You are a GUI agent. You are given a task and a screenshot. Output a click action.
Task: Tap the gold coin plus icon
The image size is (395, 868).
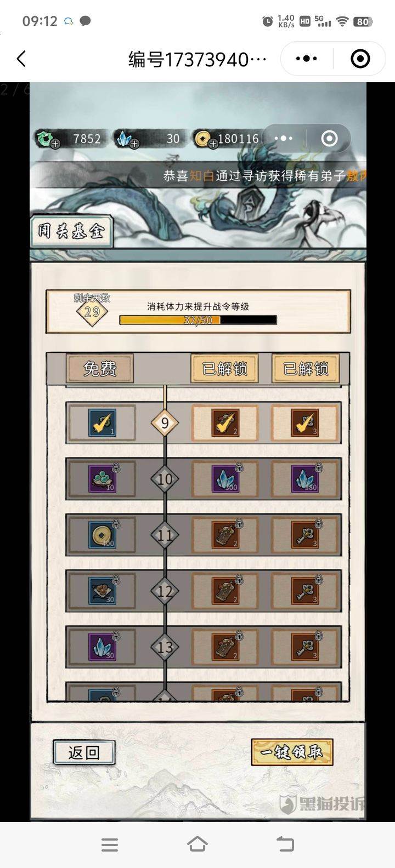coord(213,145)
